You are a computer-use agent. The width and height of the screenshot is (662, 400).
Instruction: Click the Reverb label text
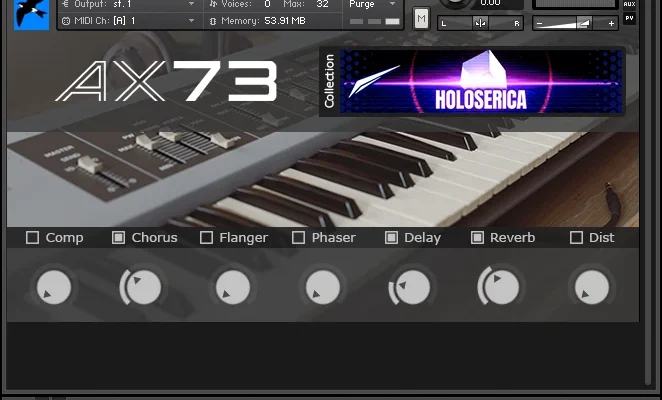512,238
